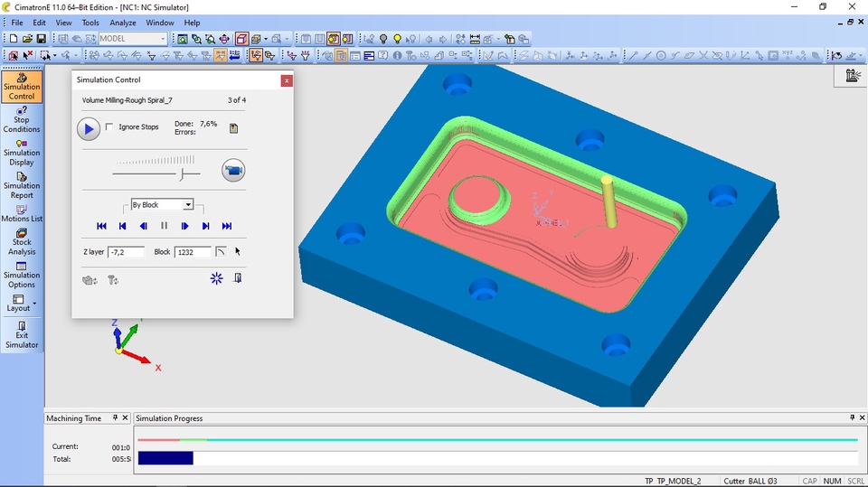The image size is (868, 487).
Task: Click the Open file toolbar icon
Action: (x=27, y=39)
